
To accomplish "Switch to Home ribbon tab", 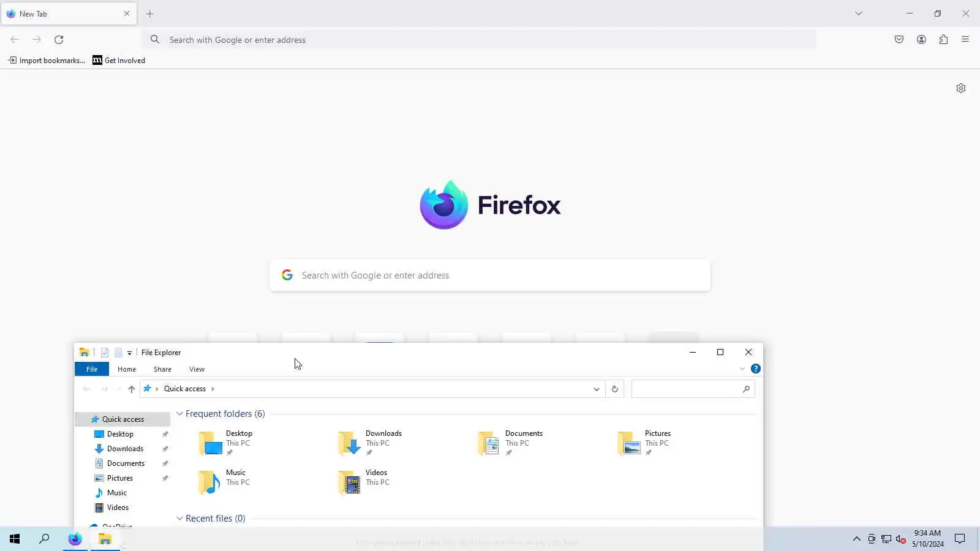I will (127, 369).
